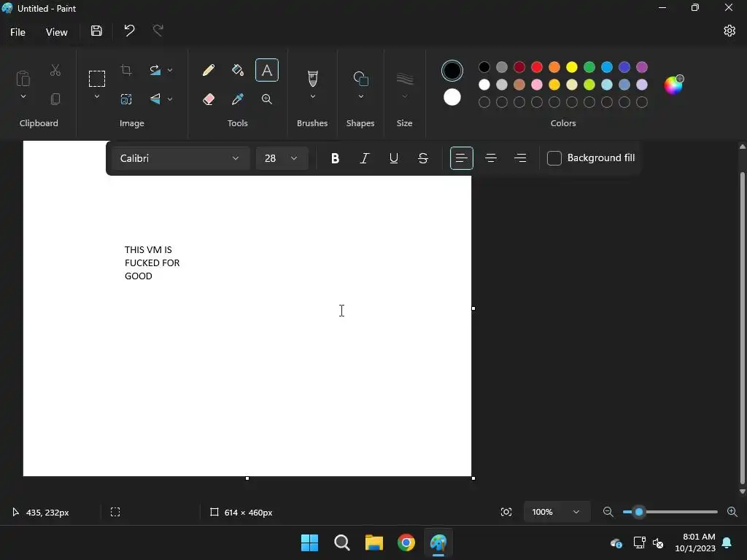Set text alignment to center
The height and width of the screenshot is (560, 747).
[x=491, y=158]
